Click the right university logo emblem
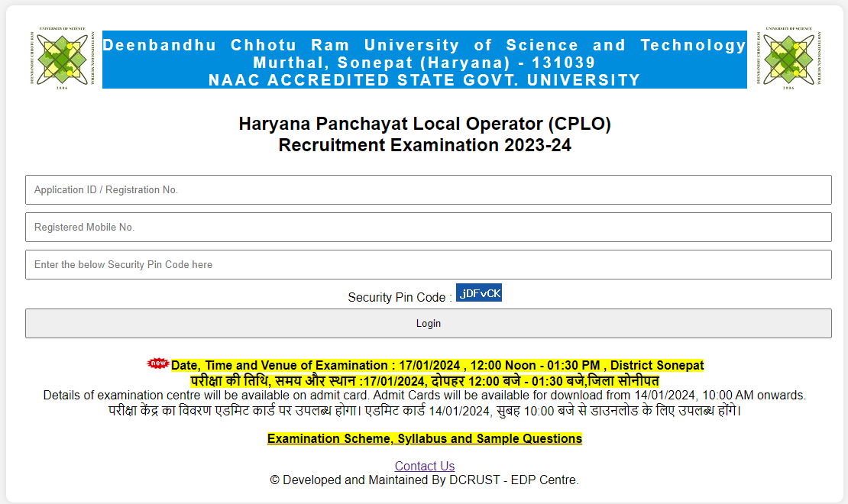This screenshot has width=848, height=504. point(788,58)
